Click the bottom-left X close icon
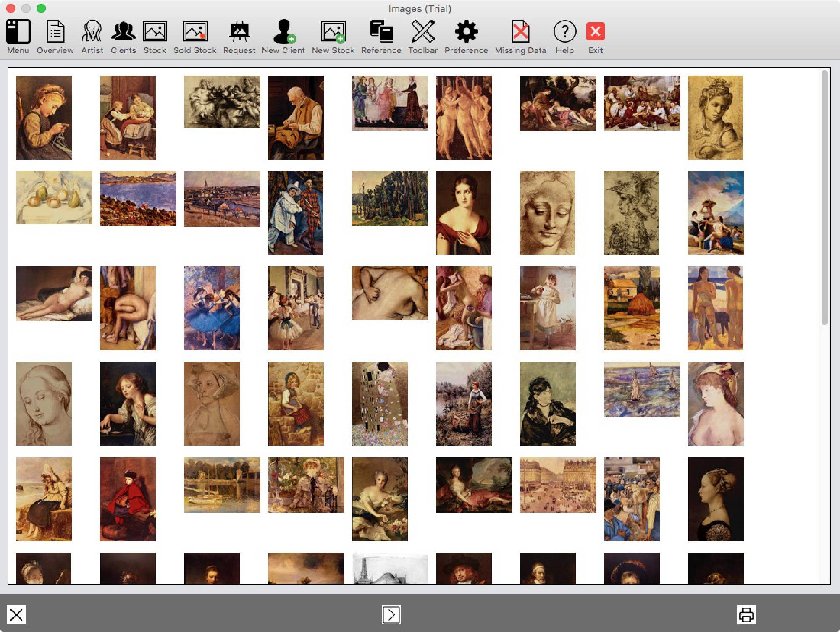 (16, 615)
